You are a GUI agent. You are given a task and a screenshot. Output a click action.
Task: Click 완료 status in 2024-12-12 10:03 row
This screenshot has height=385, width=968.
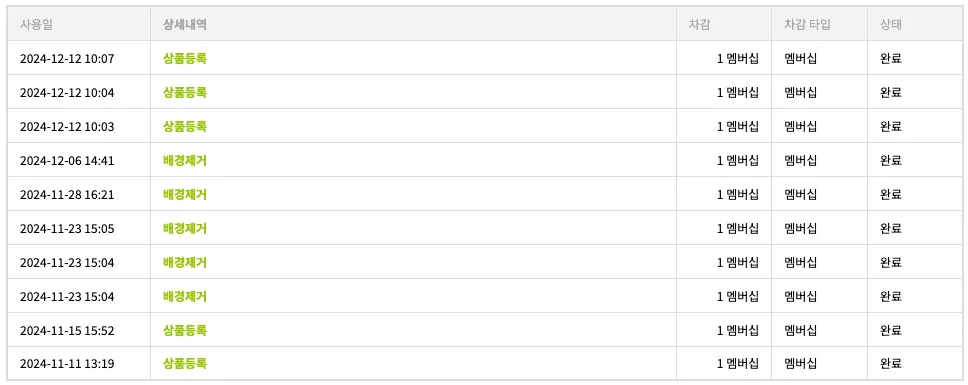pos(891,126)
